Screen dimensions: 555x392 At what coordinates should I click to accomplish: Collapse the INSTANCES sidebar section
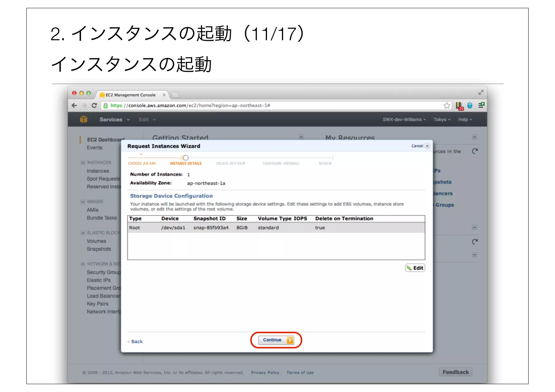click(x=83, y=163)
